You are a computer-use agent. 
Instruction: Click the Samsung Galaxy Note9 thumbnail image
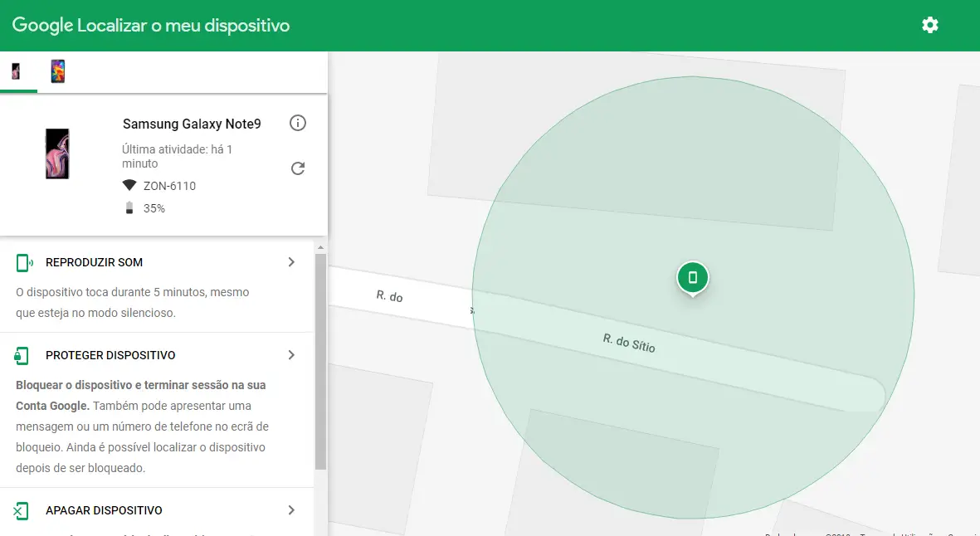(x=57, y=153)
